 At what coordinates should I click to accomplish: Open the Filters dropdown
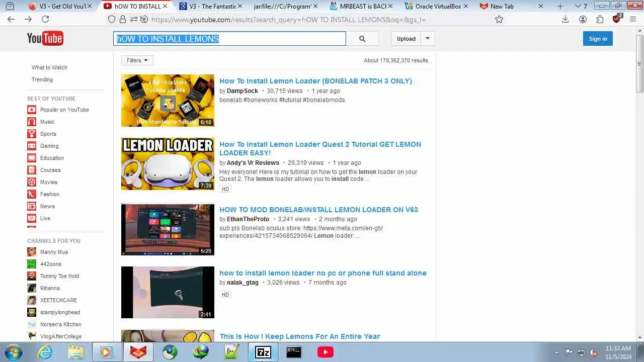pos(137,60)
